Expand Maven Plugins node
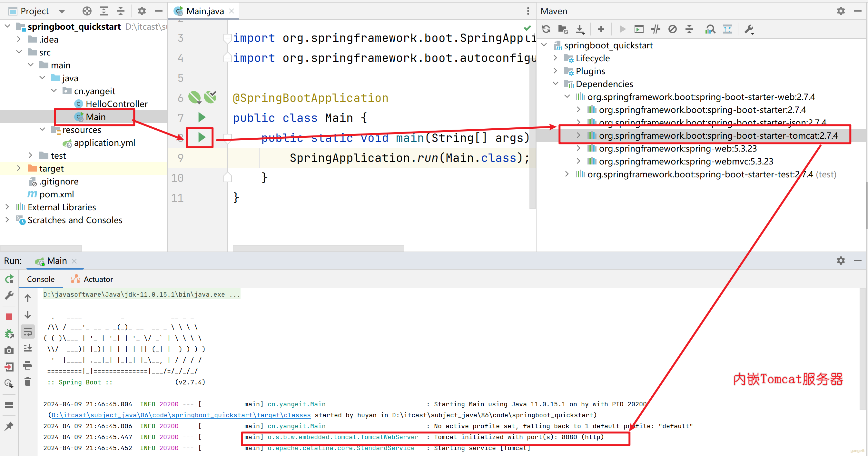The height and width of the screenshot is (456, 868). point(555,71)
